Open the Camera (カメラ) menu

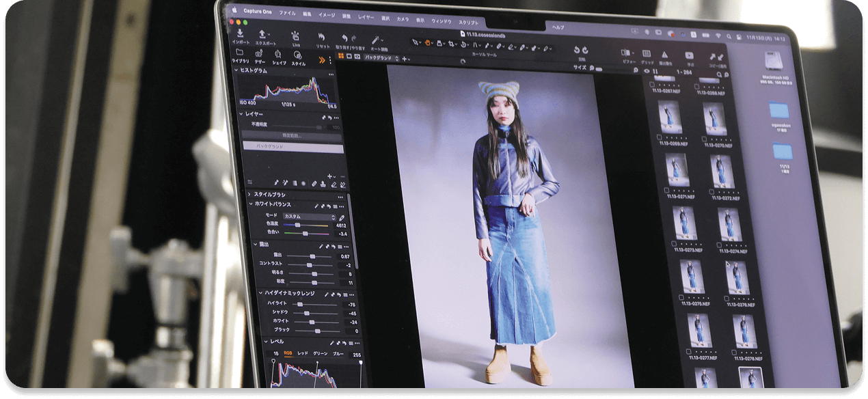[x=403, y=19]
